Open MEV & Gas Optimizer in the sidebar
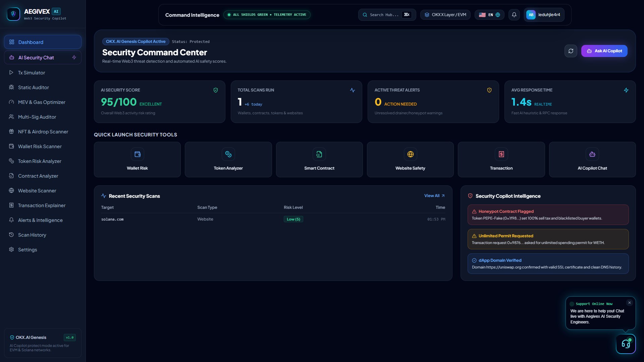Image resolution: width=644 pixels, height=362 pixels. click(43, 102)
